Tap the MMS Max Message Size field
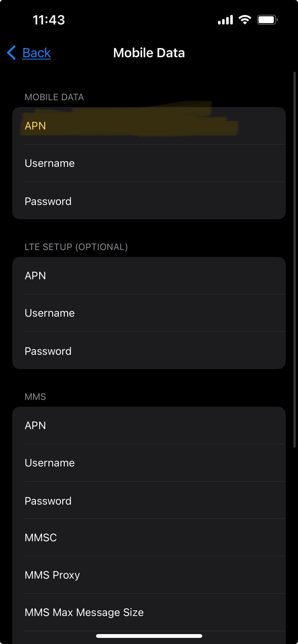 pos(149,612)
